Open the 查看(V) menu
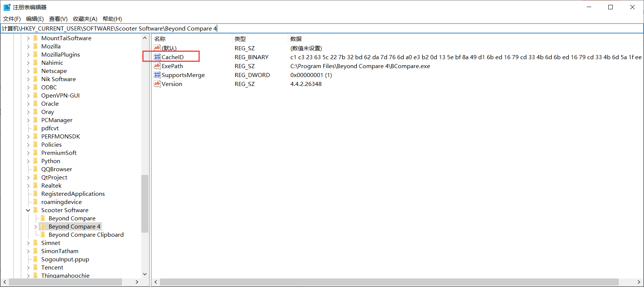This screenshot has height=287, width=644. 58,19
